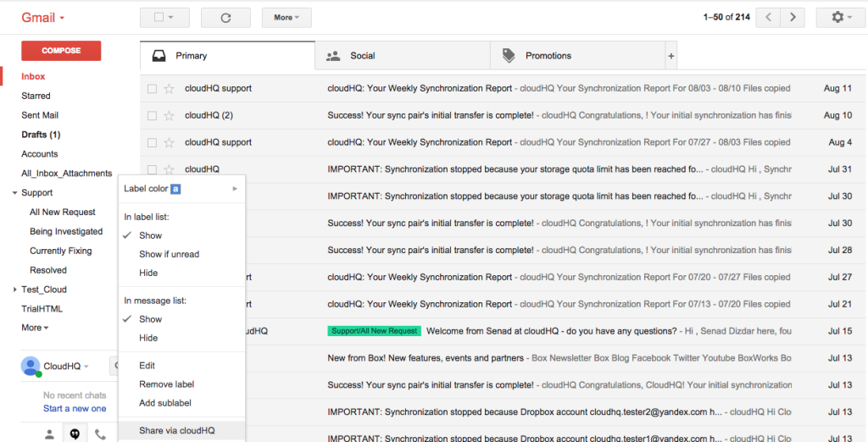Open the contacts person icon in chat bar

tap(50, 434)
